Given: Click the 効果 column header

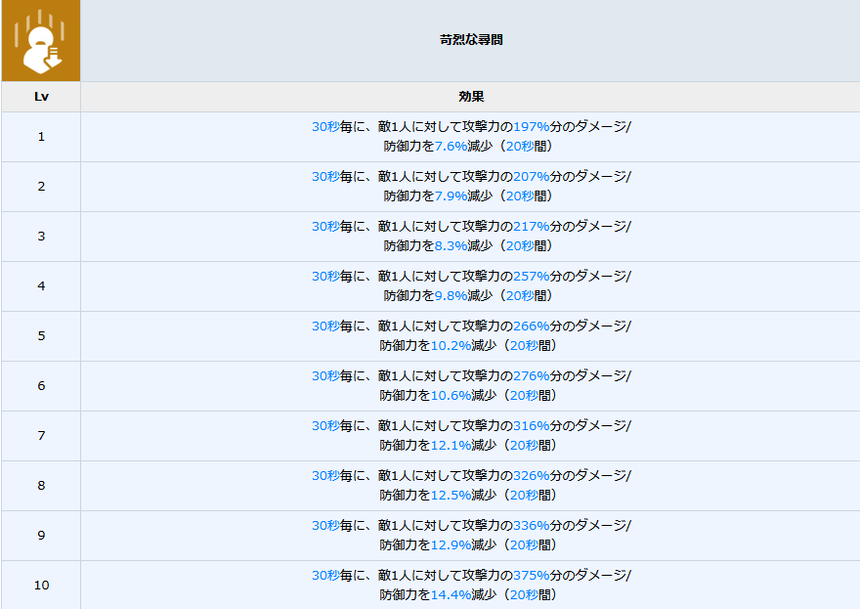Looking at the screenshot, I should [x=471, y=97].
